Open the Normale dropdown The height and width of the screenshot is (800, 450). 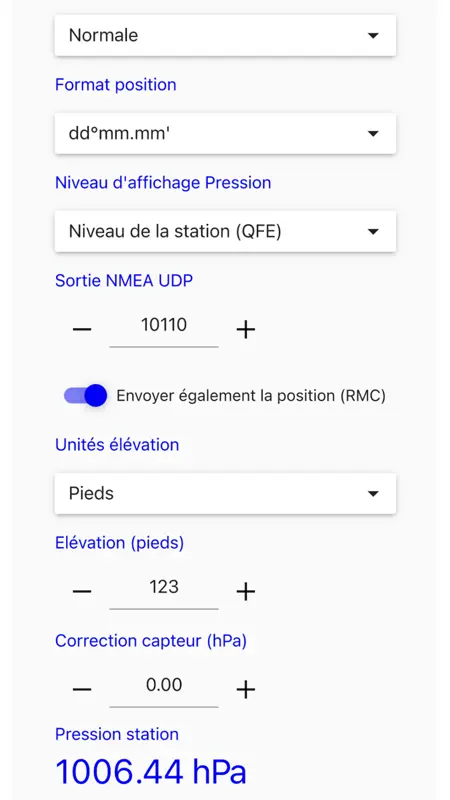point(225,35)
